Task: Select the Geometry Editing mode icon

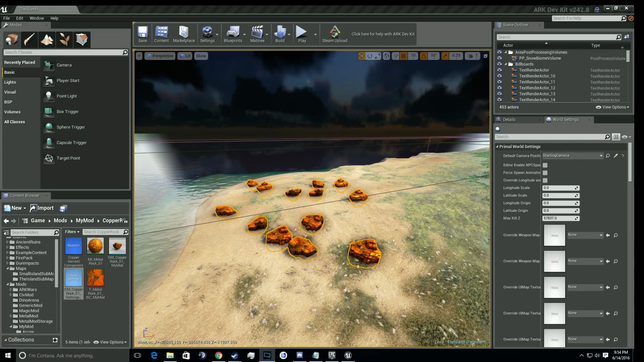Action: (82, 40)
